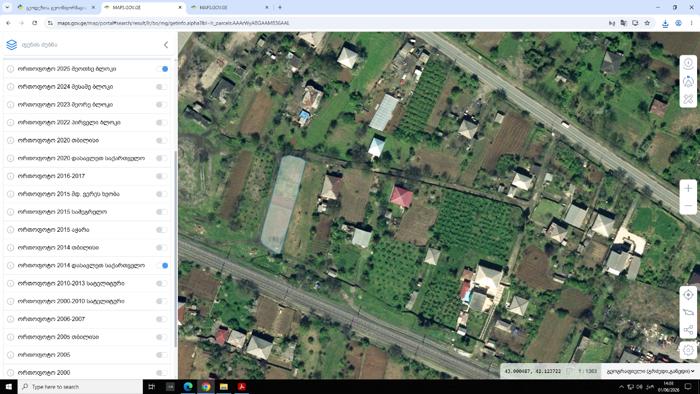Image resolution: width=700 pixels, height=394 pixels.
Task: Copy coordinates with icon beside 43.000487, 42.123722
Action: (x=570, y=371)
